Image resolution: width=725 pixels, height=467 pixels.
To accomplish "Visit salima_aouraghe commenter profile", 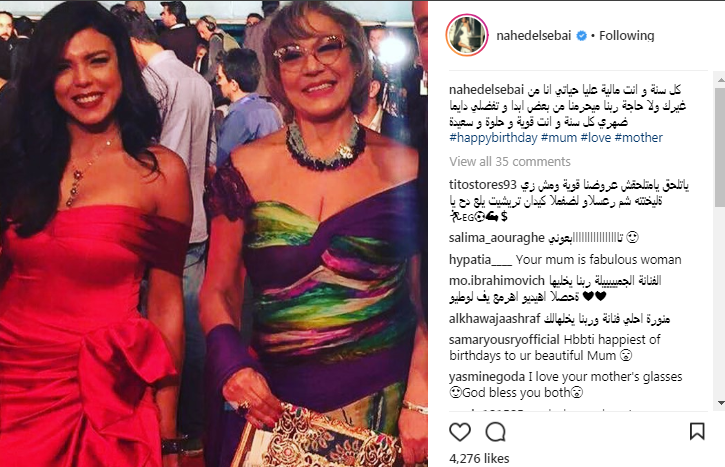I will click(497, 238).
